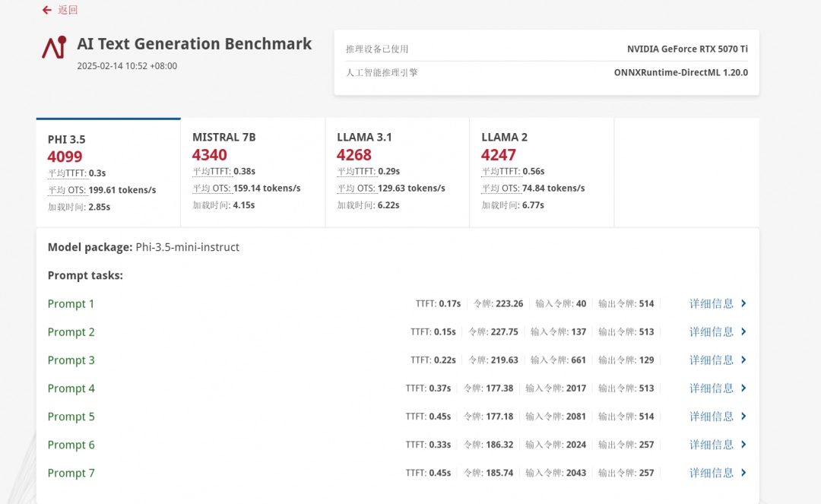Click the Prompt tasks heading
This screenshot has height=504, width=821.
(x=85, y=275)
